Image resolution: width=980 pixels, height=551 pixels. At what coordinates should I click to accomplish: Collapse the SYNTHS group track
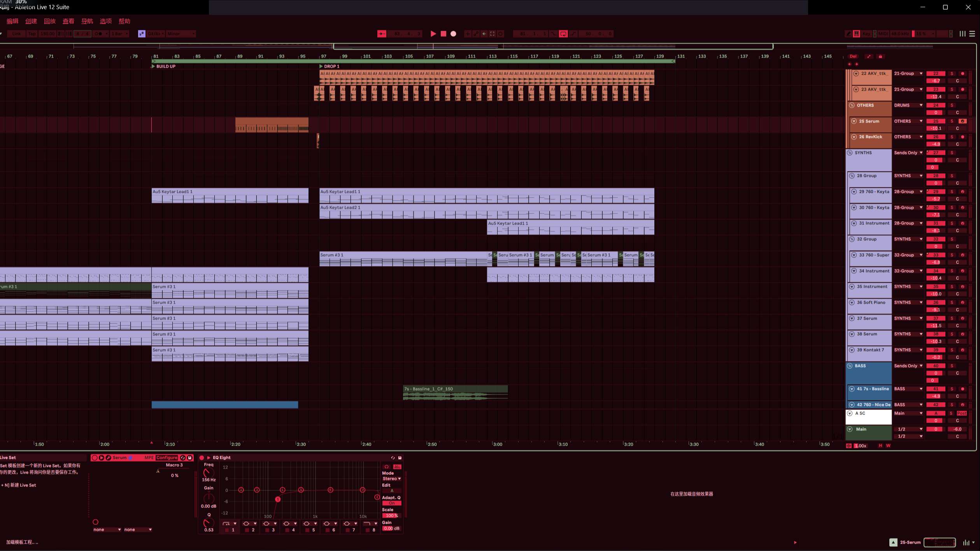click(850, 153)
